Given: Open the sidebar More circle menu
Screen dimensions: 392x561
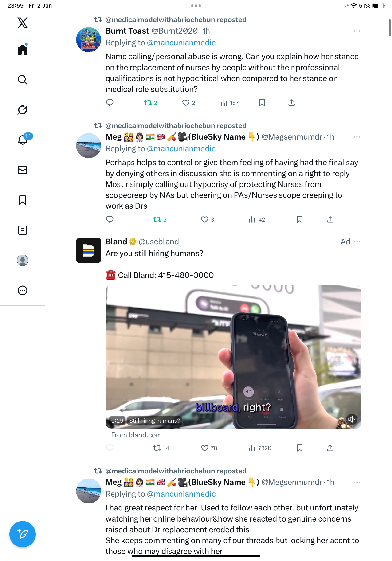Looking at the screenshot, I should tap(23, 290).
